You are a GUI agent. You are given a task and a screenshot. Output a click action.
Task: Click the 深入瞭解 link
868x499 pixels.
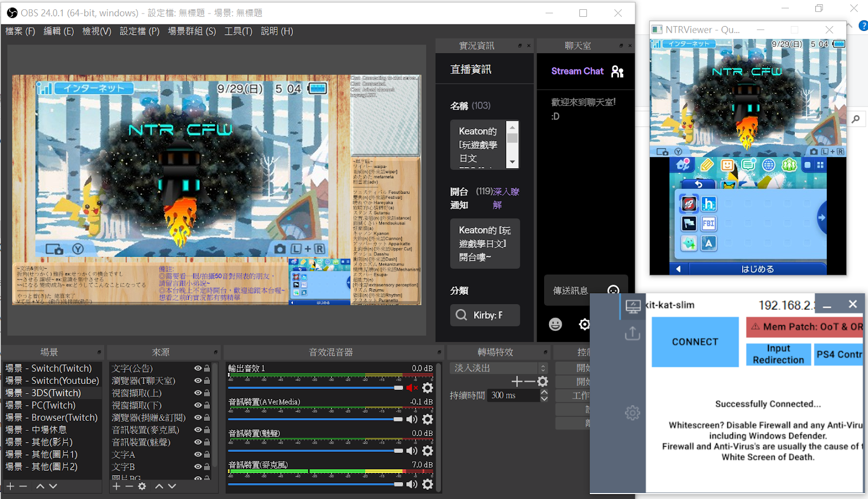coord(506,198)
